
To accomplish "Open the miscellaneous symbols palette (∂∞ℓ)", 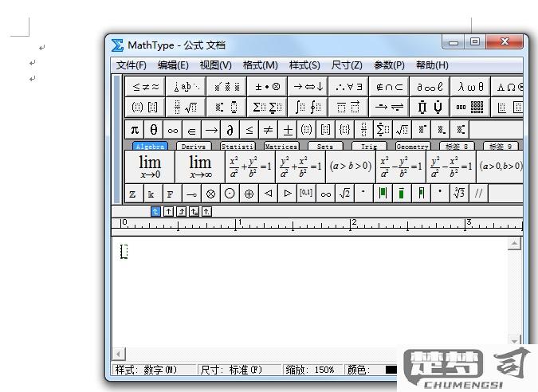I will [x=430, y=87].
